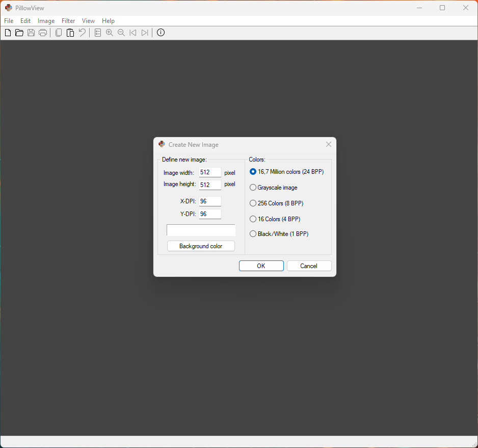Open the Help menu
478x448 pixels.
pyautogui.click(x=108, y=21)
